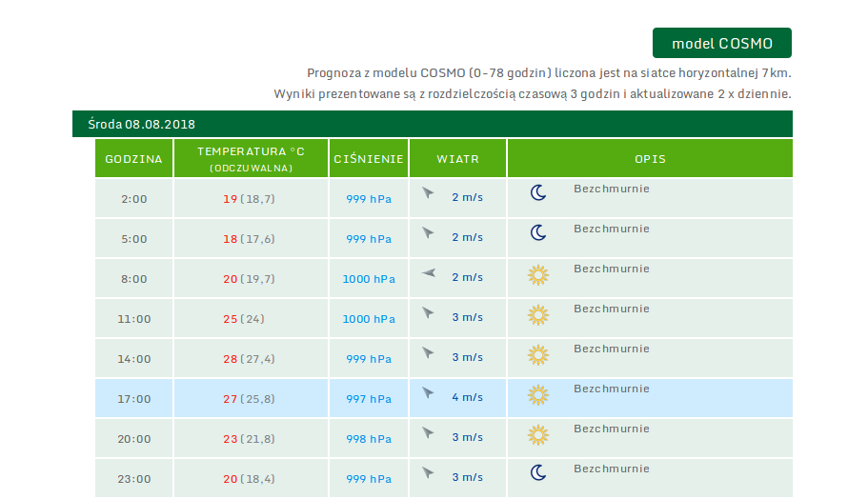Click the 28 temperature value at 14:00

[230, 359]
